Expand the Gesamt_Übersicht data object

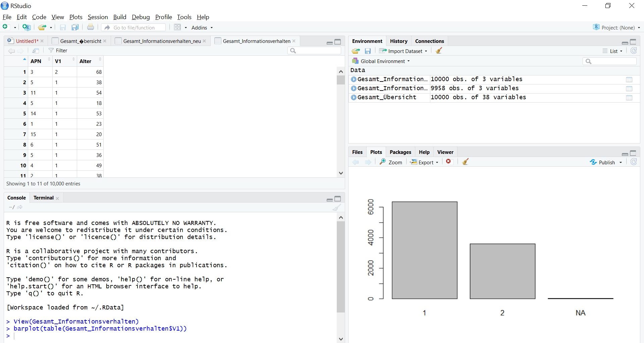354,98
